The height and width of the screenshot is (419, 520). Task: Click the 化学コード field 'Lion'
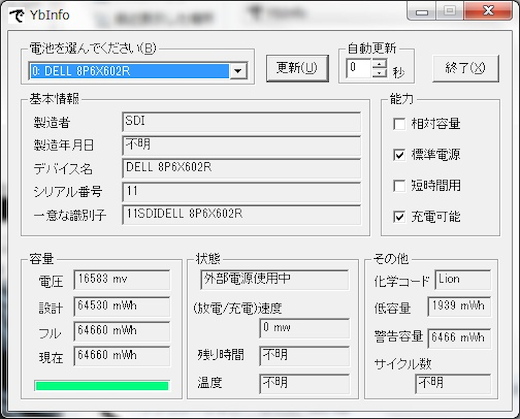463,280
